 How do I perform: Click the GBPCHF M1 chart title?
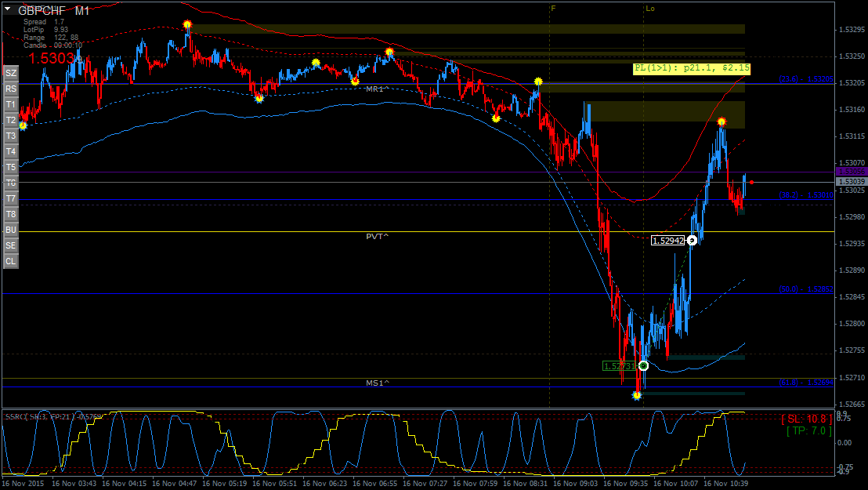pyautogui.click(x=54, y=10)
